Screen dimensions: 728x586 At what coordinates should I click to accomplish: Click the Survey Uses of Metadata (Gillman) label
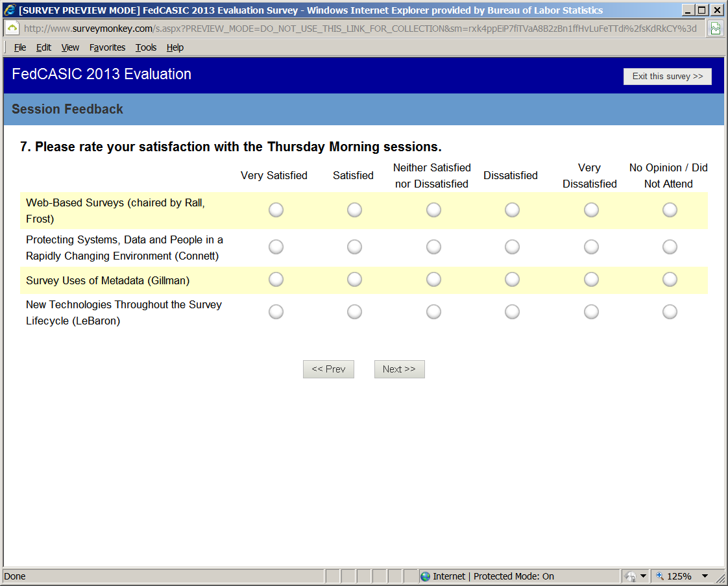coord(108,280)
